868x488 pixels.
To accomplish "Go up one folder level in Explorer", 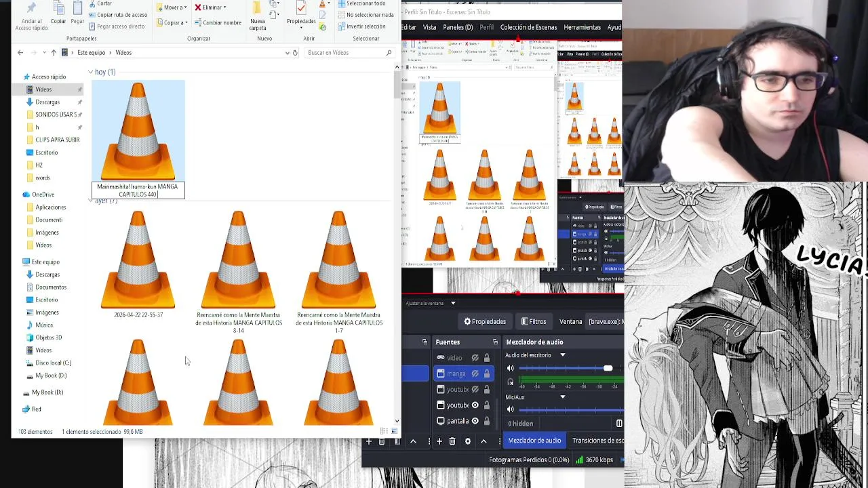I will point(54,52).
